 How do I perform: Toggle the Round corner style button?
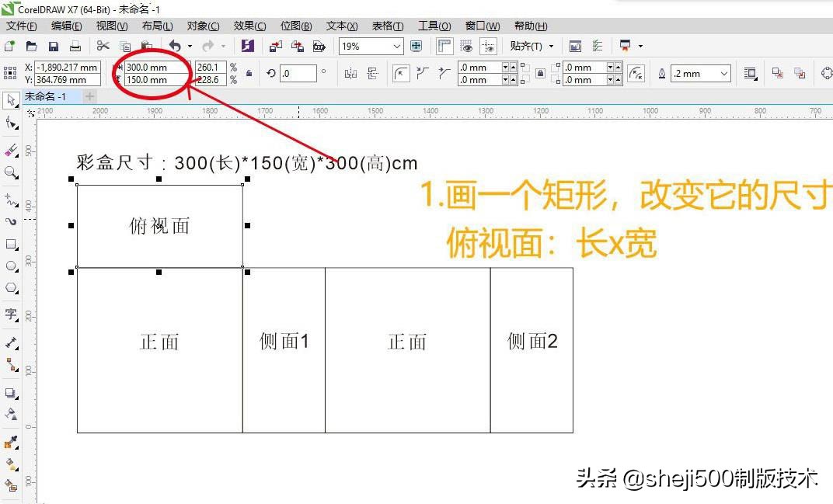click(400, 73)
